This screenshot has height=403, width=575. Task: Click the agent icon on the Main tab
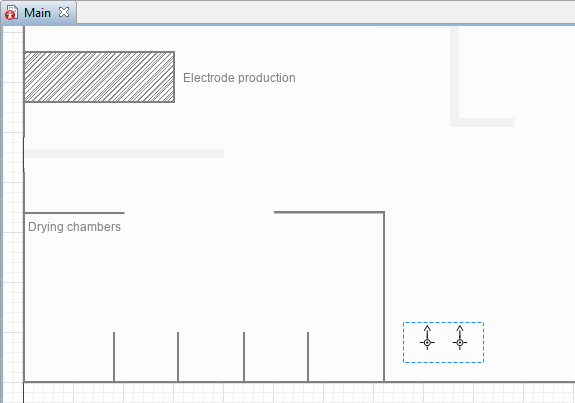click(11, 12)
